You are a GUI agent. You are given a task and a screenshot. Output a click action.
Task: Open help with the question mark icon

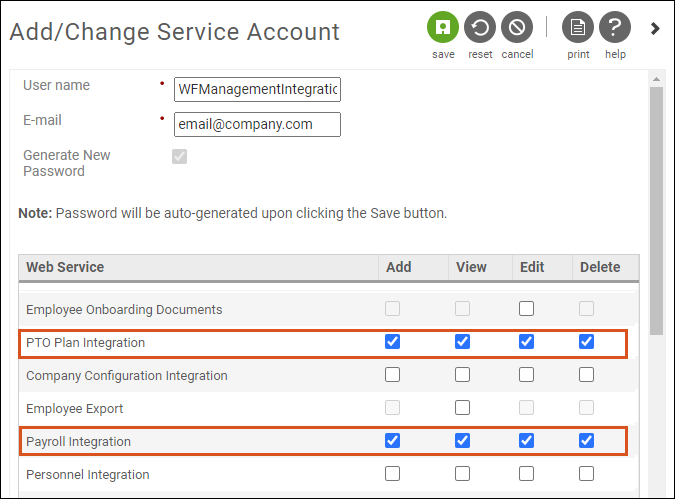615,28
